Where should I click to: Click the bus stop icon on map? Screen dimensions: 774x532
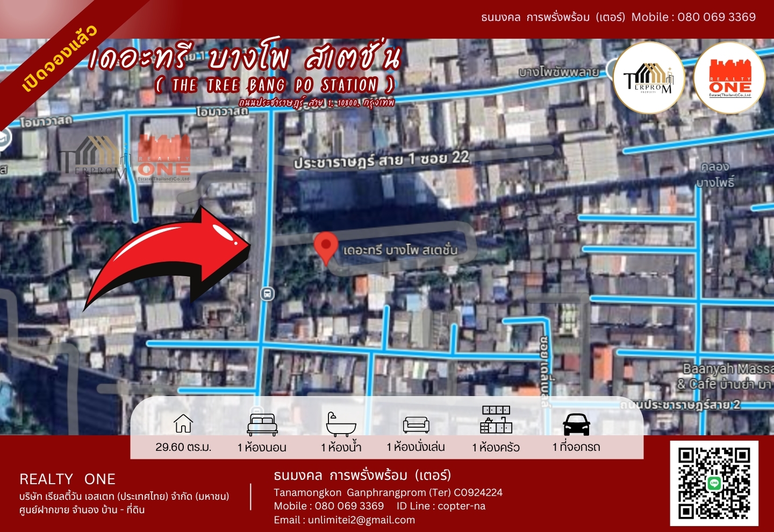(267, 293)
